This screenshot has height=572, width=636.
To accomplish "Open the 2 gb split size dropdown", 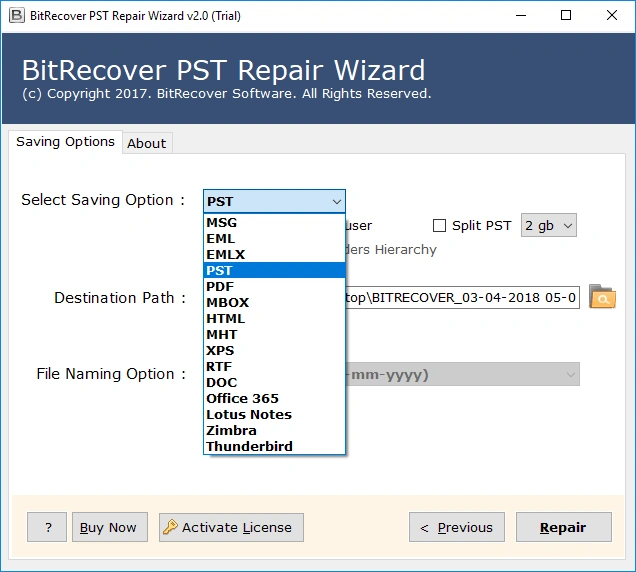I will pos(548,226).
